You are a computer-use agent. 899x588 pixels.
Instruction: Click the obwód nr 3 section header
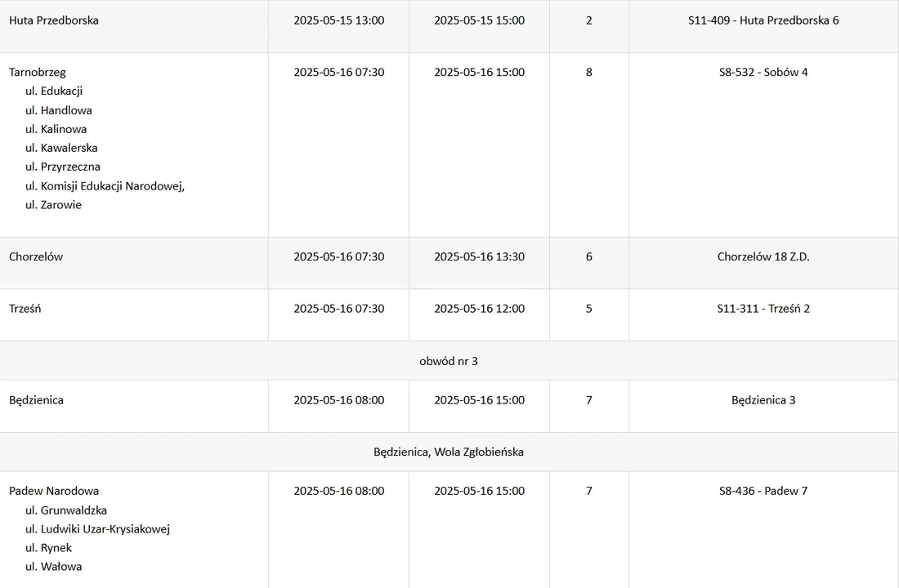point(449,361)
